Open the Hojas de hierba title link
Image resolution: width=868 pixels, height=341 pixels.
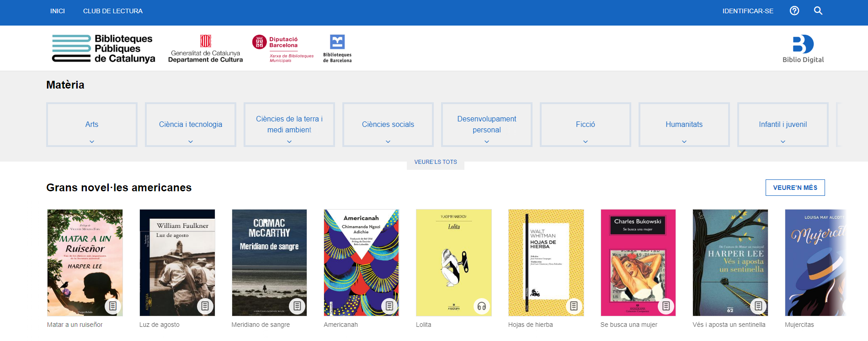(531, 325)
